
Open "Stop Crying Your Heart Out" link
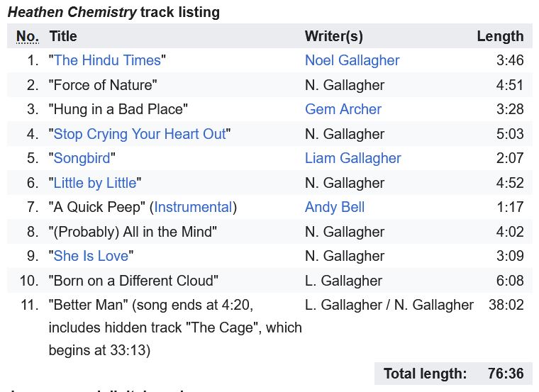click(140, 134)
